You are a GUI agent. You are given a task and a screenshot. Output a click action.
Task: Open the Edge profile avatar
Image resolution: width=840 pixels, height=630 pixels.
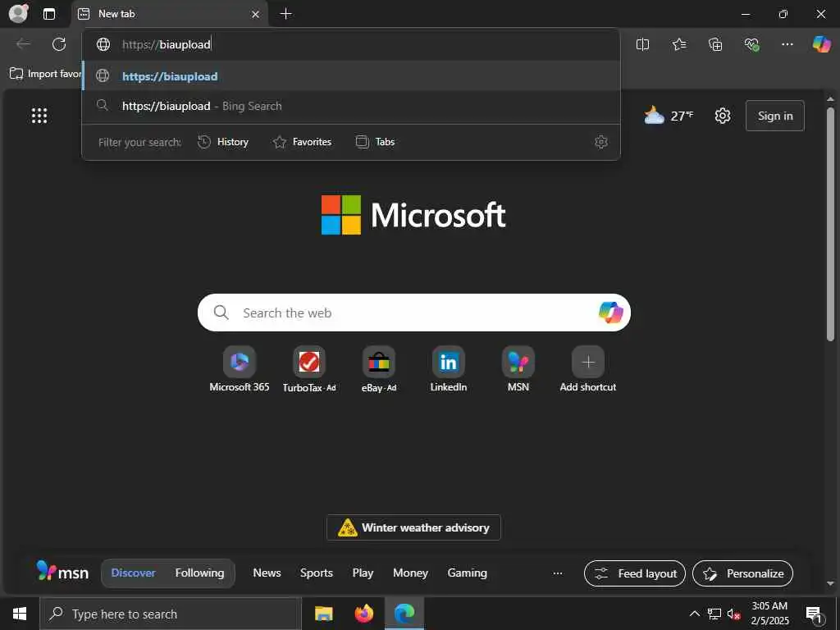click(x=18, y=13)
